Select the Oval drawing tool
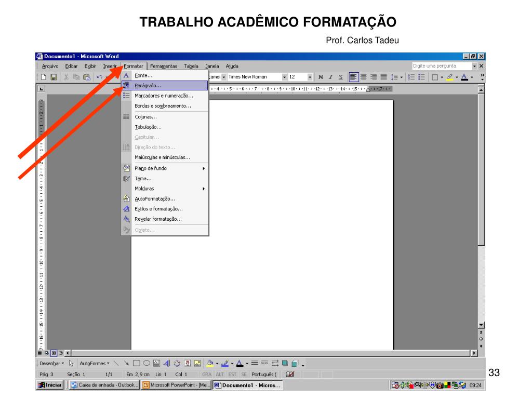 (147, 363)
